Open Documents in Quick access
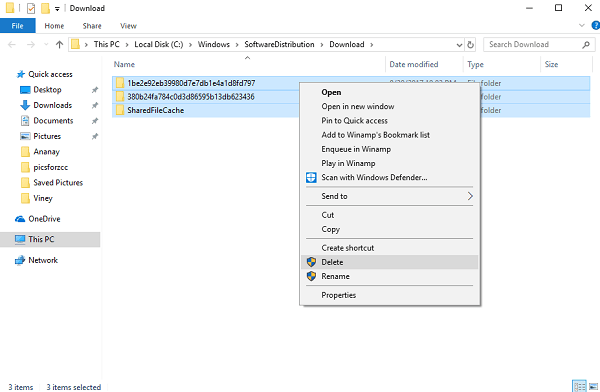Image resolution: width=600 pixels, height=392 pixels. tap(53, 121)
